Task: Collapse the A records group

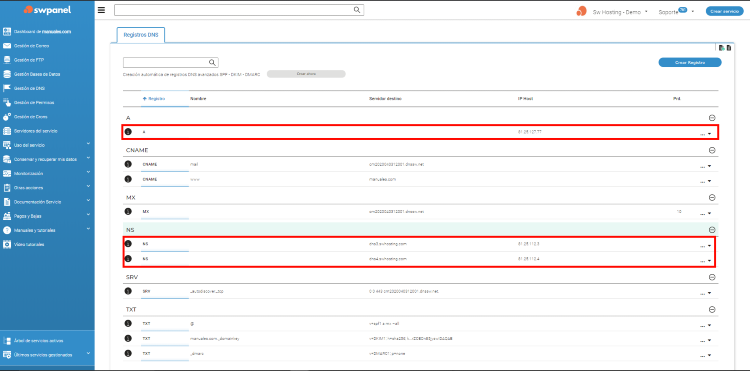Action: (712, 118)
